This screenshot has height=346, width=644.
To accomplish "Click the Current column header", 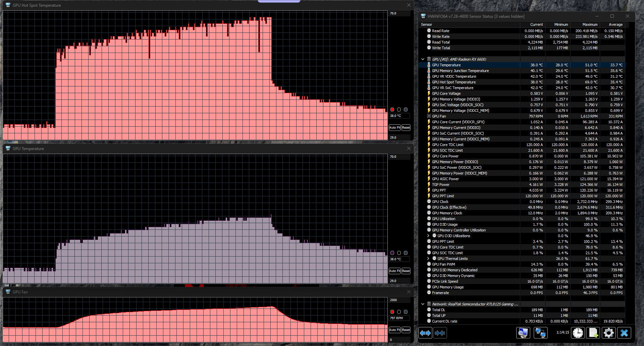I will (x=533, y=24).
